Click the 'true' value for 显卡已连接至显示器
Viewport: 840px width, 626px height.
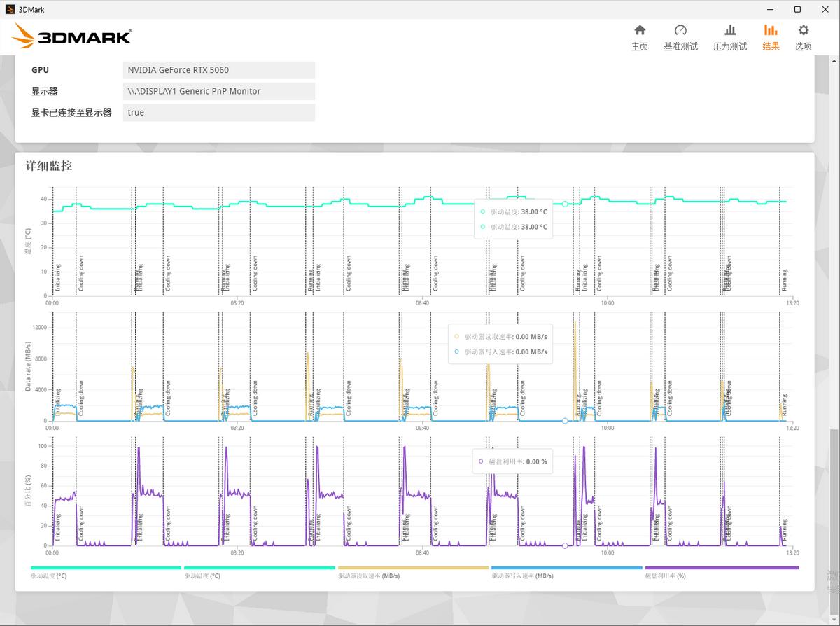tap(218, 112)
